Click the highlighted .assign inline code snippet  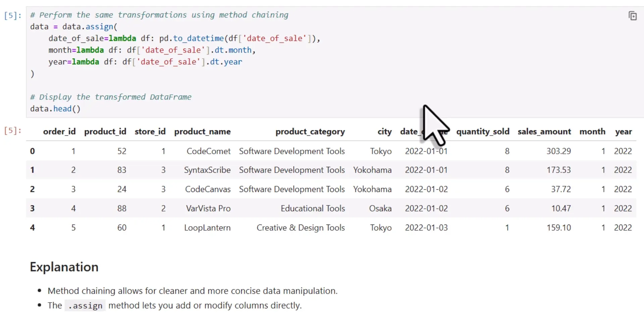[85, 305]
